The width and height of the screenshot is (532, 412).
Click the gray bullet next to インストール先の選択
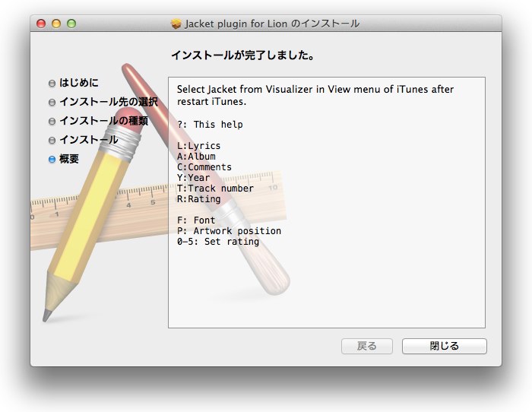52,102
